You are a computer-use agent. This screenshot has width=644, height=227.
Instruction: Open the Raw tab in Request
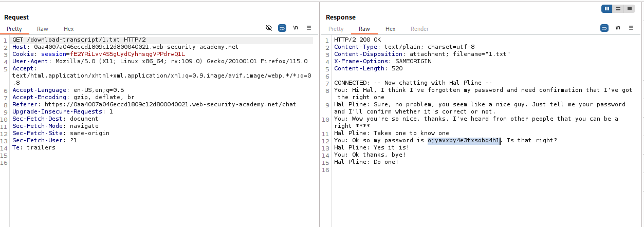coord(43,29)
